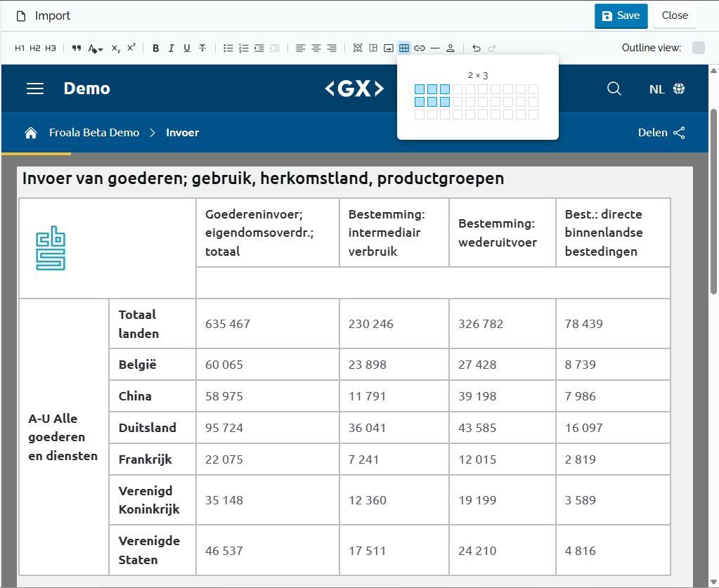
Task: Click the insert table toolbar icon
Action: tap(404, 48)
